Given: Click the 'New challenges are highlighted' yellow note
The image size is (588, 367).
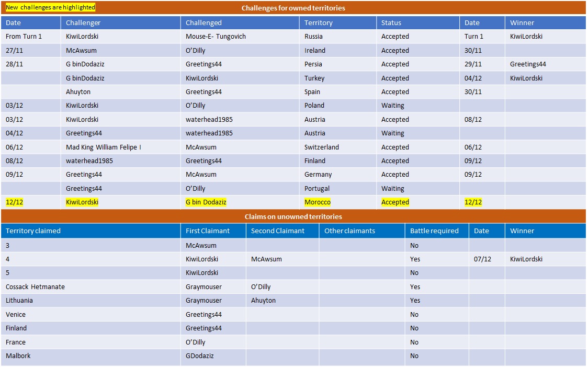Looking at the screenshot, I should [51, 8].
